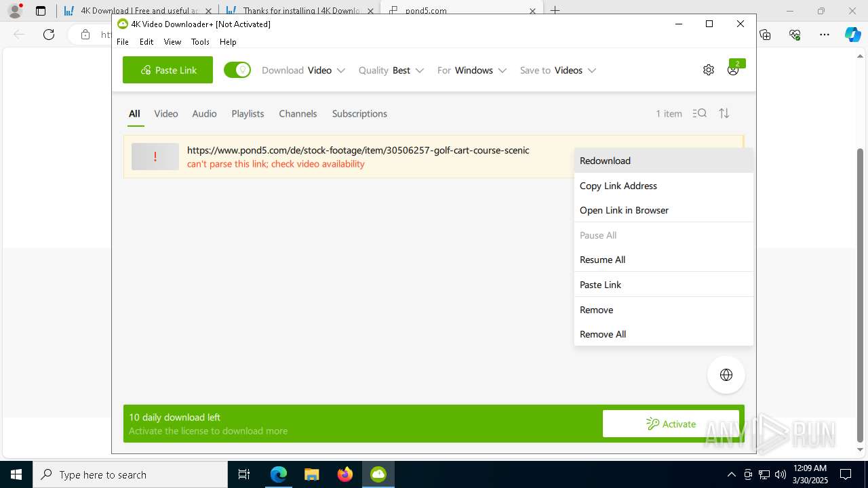Close the pond5.com browser tab
Image resolution: width=868 pixels, height=488 pixels.
coord(532,11)
